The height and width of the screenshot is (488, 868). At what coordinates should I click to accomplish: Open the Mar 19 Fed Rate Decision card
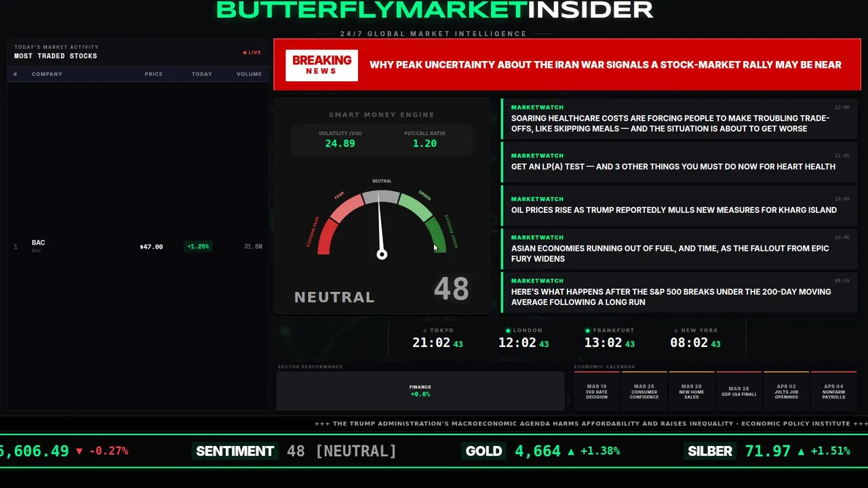click(597, 391)
